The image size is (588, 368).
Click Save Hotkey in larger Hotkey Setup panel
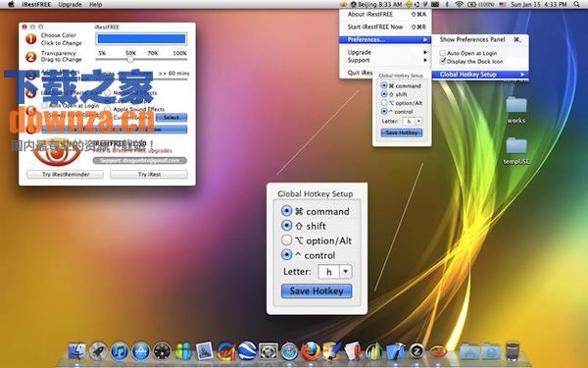coord(317,291)
